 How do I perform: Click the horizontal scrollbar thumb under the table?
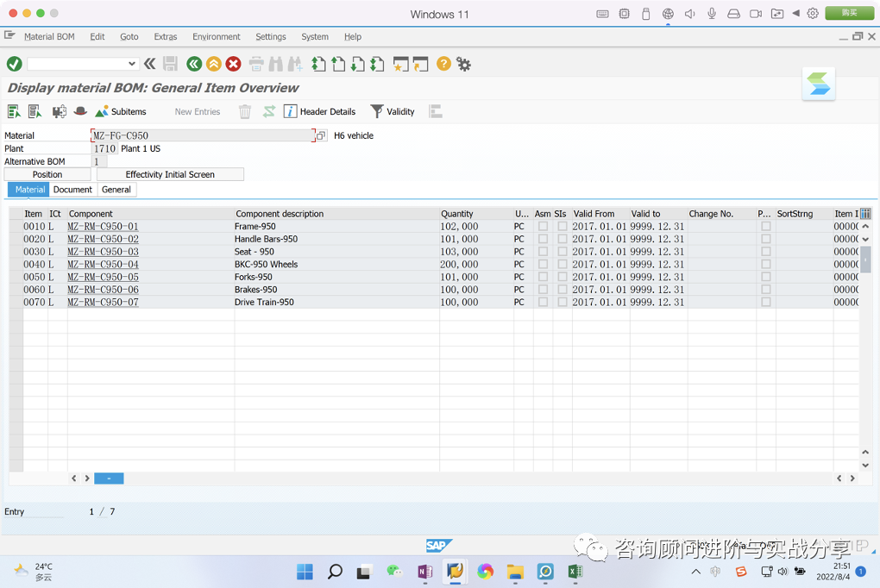[109, 478]
